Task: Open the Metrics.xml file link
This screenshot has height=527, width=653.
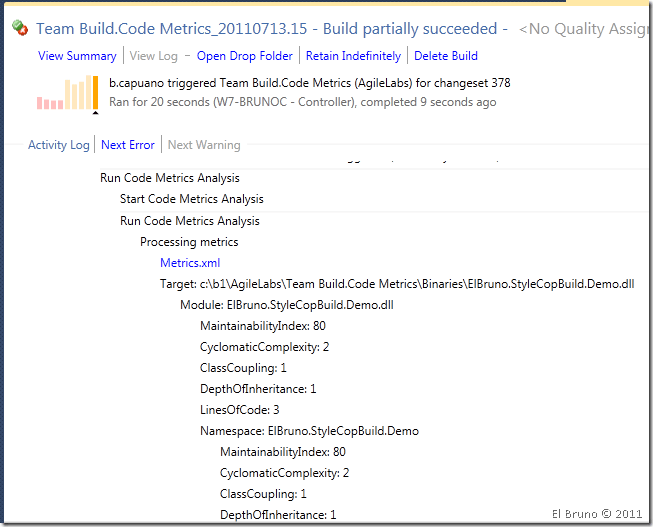Action: tap(190, 263)
